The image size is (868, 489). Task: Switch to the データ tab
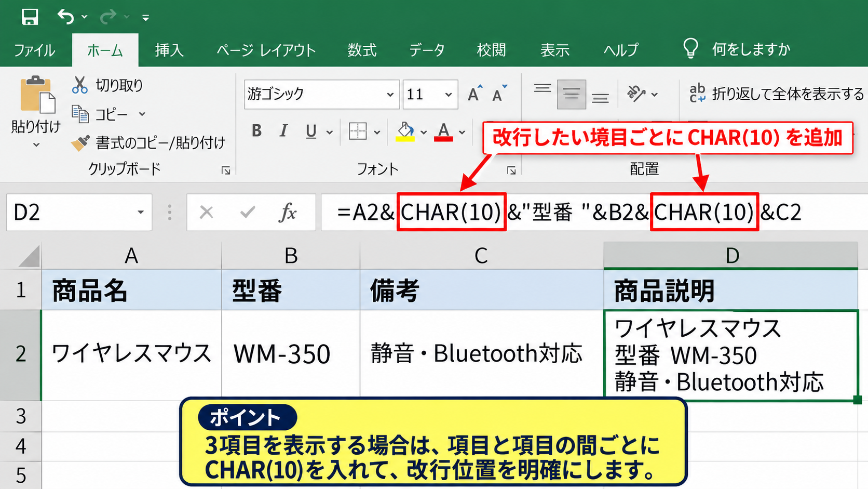click(x=427, y=50)
